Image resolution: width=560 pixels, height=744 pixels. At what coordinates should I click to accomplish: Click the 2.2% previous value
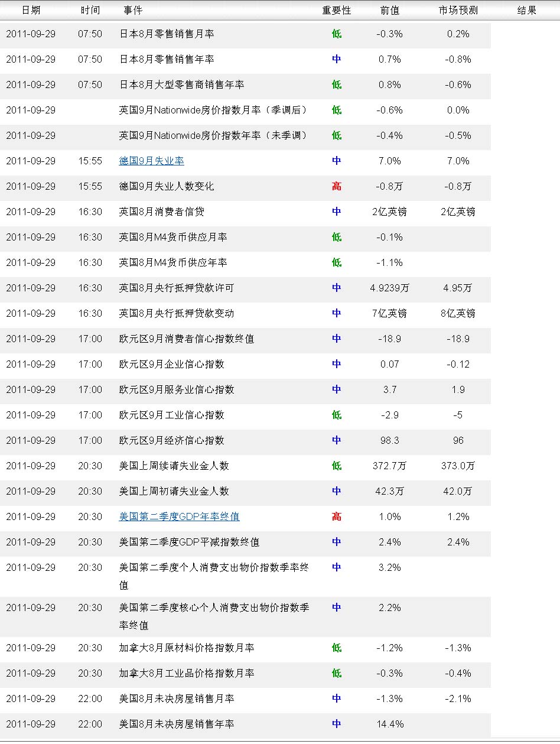(x=389, y=607)
